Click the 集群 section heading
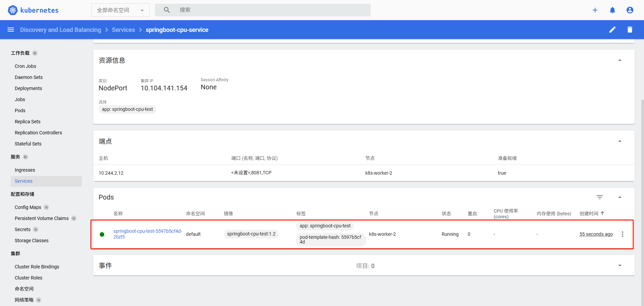The width and height of the screenshot is (644, 306). 15,254
